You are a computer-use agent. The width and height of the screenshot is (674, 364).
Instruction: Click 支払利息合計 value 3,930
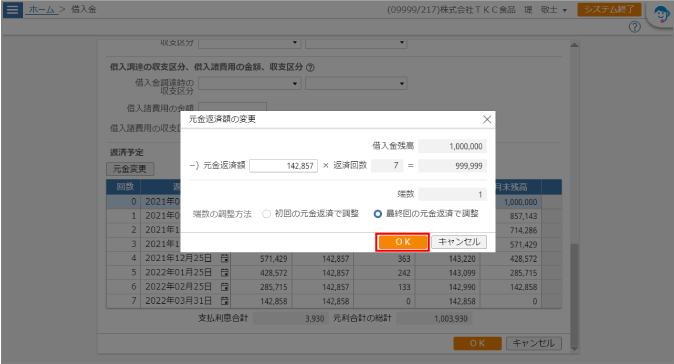(x=290, y=318)
